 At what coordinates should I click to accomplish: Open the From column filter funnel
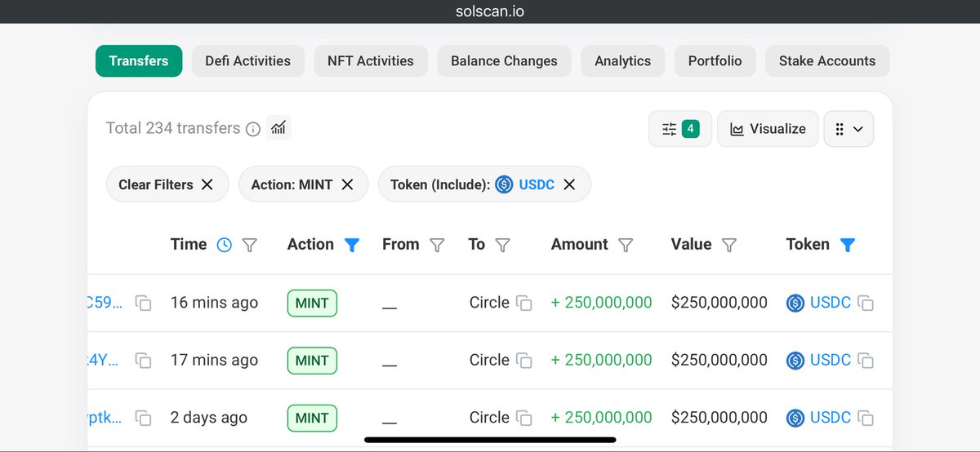click(x=437, y=245)
